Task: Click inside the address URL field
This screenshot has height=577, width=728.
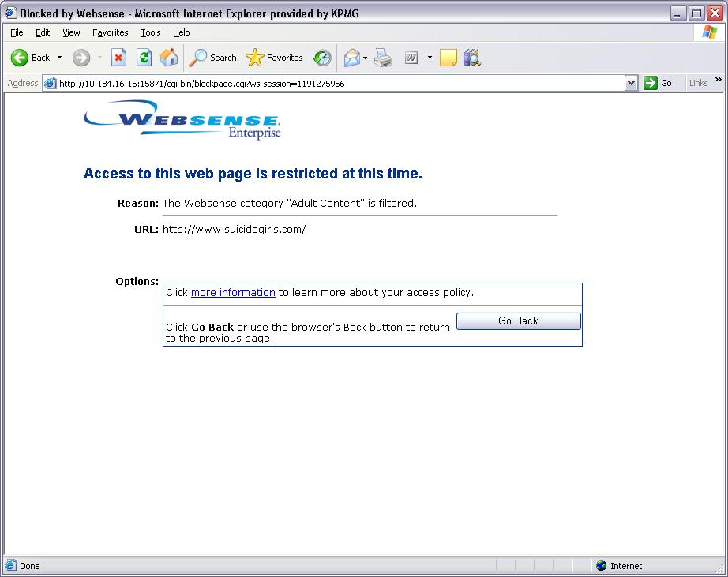Action: 340,83
